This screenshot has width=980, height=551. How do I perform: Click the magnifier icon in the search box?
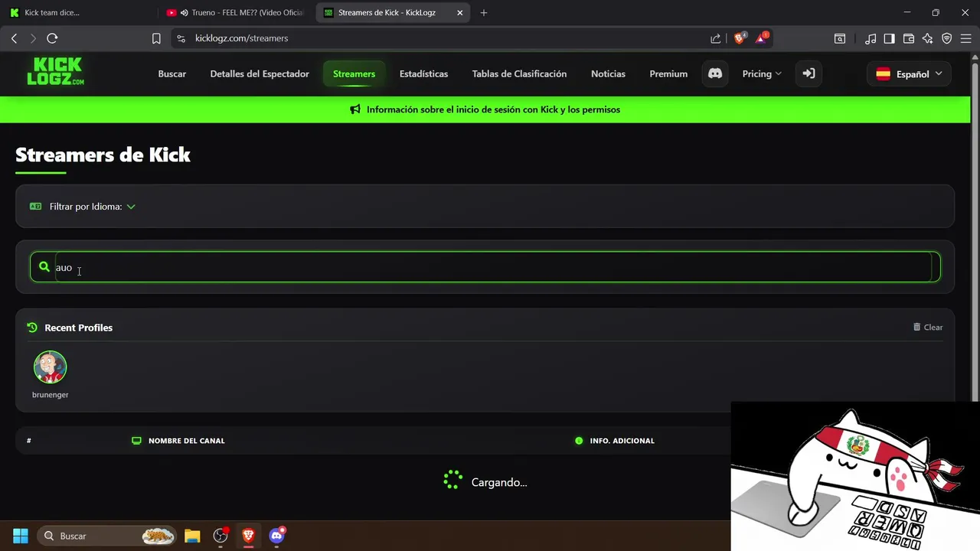coord(44,267)
